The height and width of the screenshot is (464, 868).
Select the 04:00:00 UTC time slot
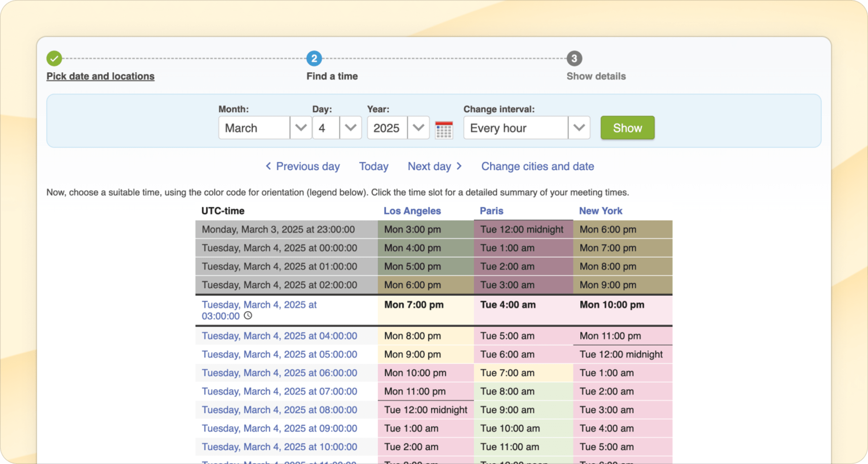coord(279,336)
